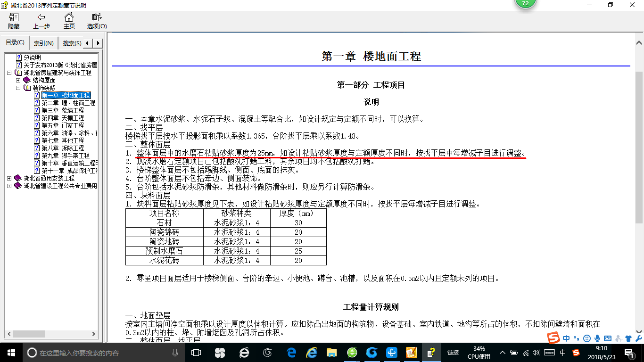Select the 结构屋面 book item
The height and width of the screenshot is (362, 644).
[x=44, y=80]
